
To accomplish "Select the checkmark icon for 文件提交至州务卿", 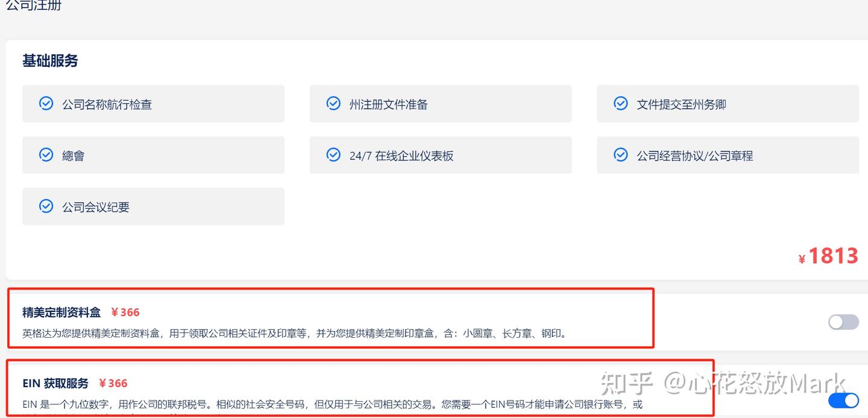I will pos(620,103).
